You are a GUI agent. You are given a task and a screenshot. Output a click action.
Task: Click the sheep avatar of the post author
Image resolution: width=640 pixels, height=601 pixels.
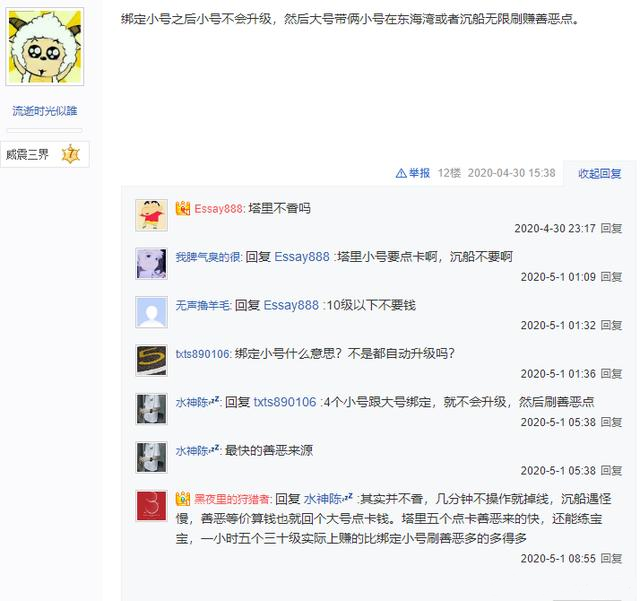(45, 47)
